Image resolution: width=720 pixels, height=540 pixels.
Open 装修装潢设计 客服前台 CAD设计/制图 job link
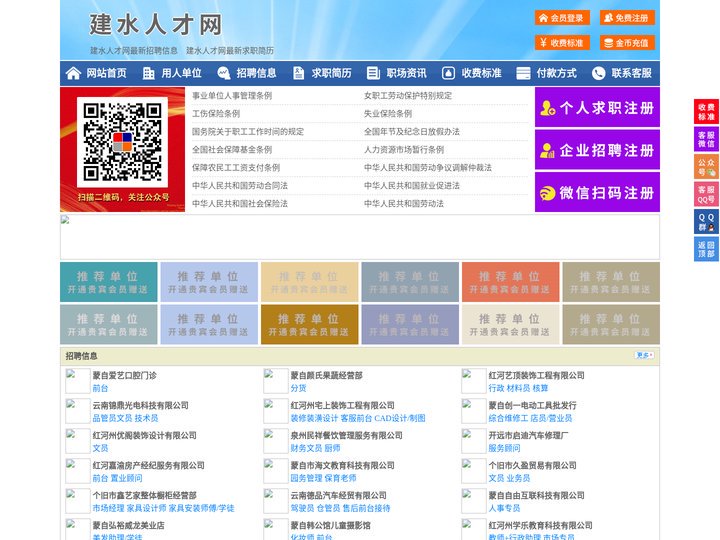point(358,418)
